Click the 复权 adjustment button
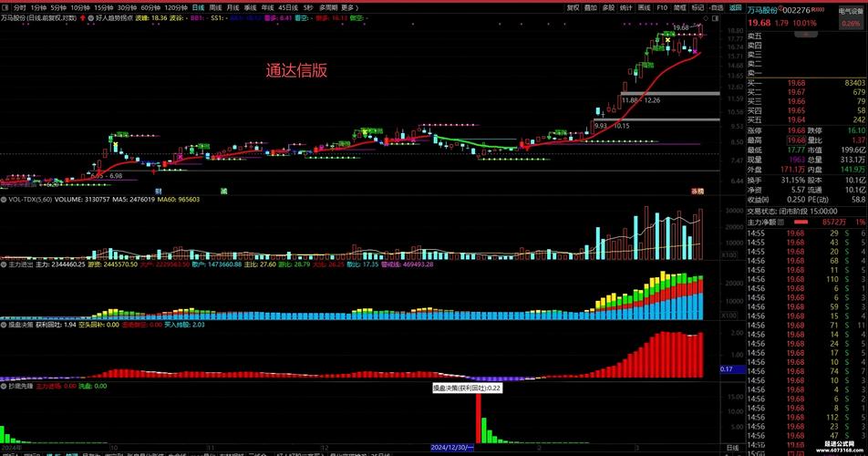The height and width of the screenshot is (456, 868). [x=573, y=6]
